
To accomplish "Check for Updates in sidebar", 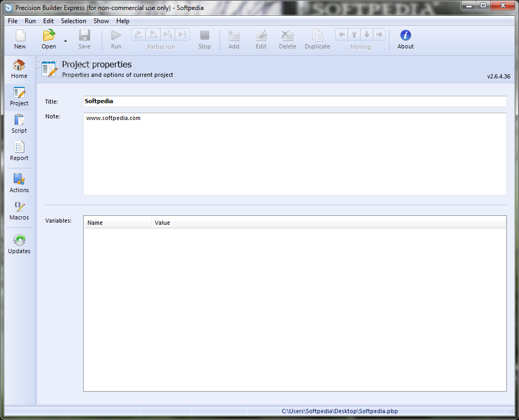I will coord(19,244).
